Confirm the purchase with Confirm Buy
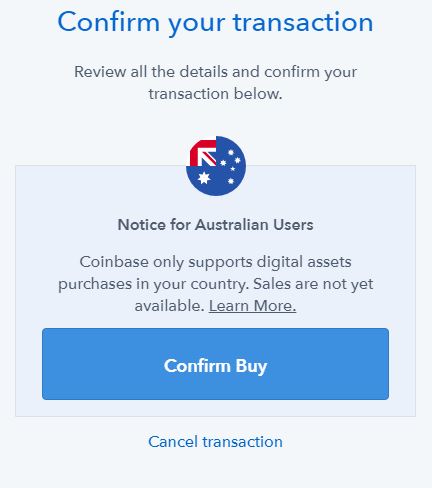Image resolution: width=432 pixels, height=488 pixels. point(215,364)
